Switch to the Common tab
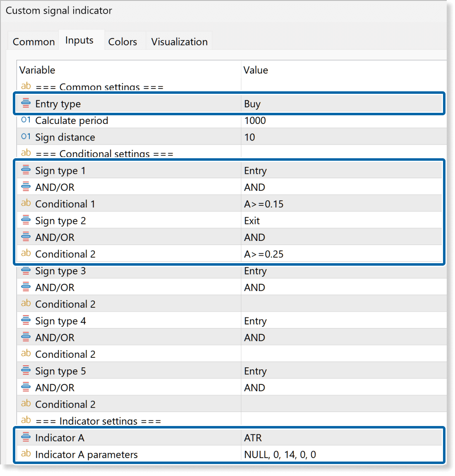The width and height of the screenshot is (455, 476). tap(34, 42)
